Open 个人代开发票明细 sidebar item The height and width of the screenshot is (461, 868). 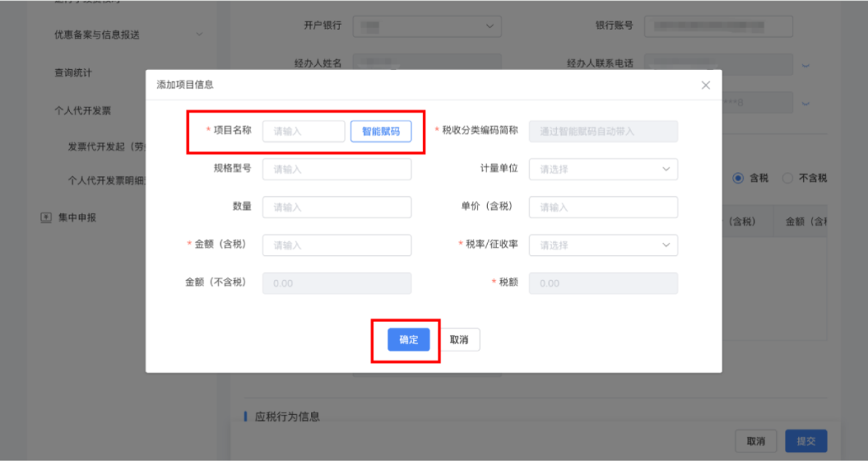(x=106, y=181)
